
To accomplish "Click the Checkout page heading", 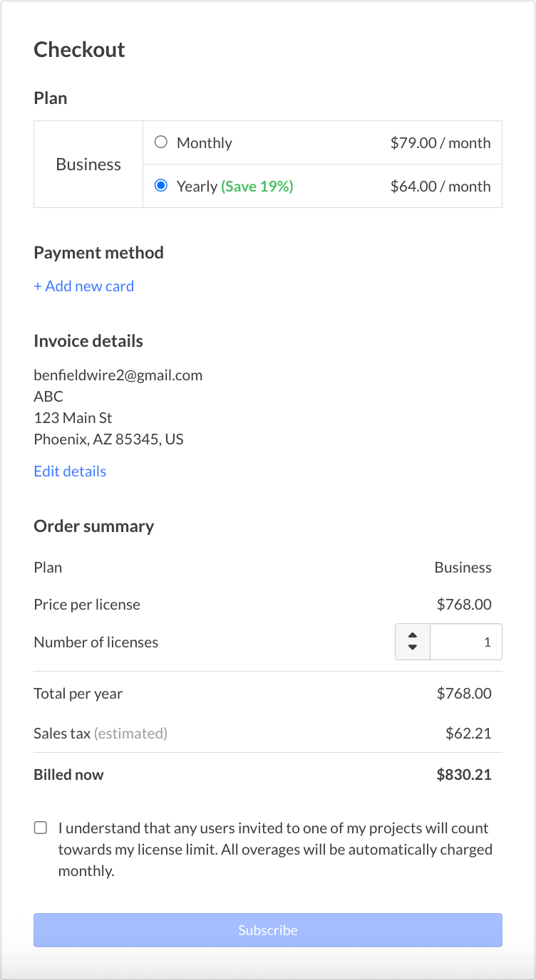I will tap(79, 50).
